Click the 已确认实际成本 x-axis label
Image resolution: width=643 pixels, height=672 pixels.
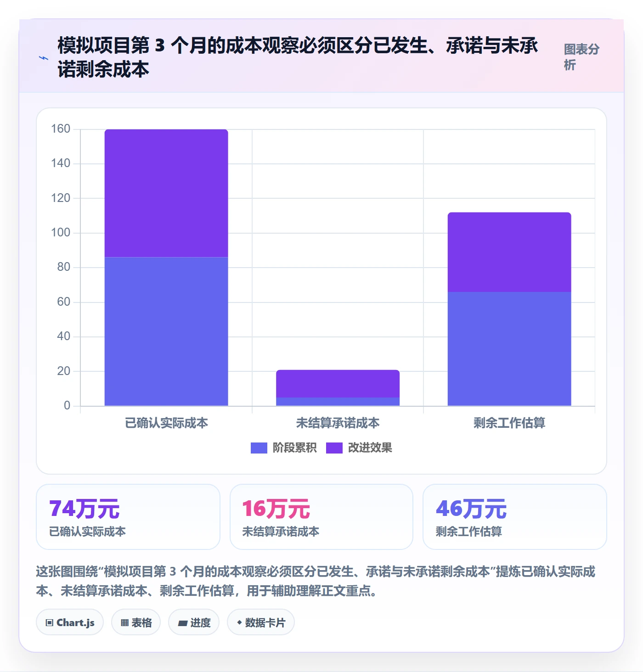point(166,423)
